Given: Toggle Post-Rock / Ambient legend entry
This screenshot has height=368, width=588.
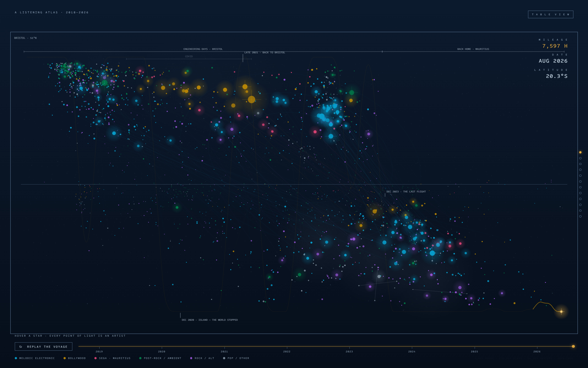Looking at the screenshot, I should (x=160, y=358).
